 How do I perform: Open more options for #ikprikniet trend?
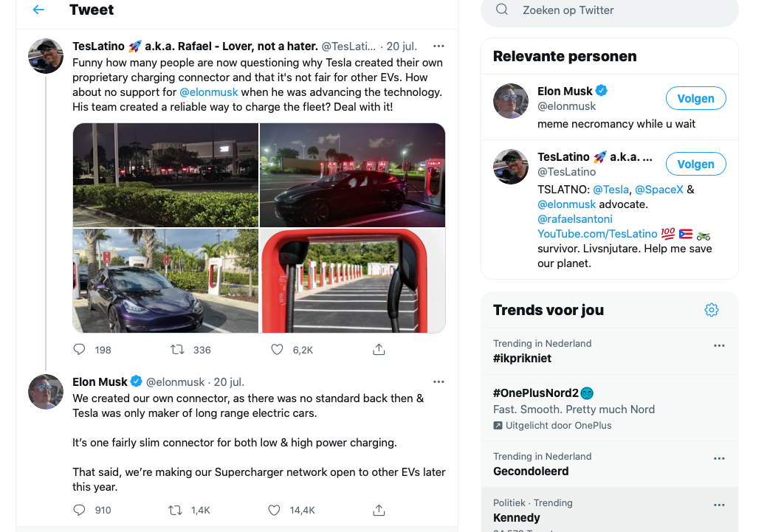[x=719, y=345]
